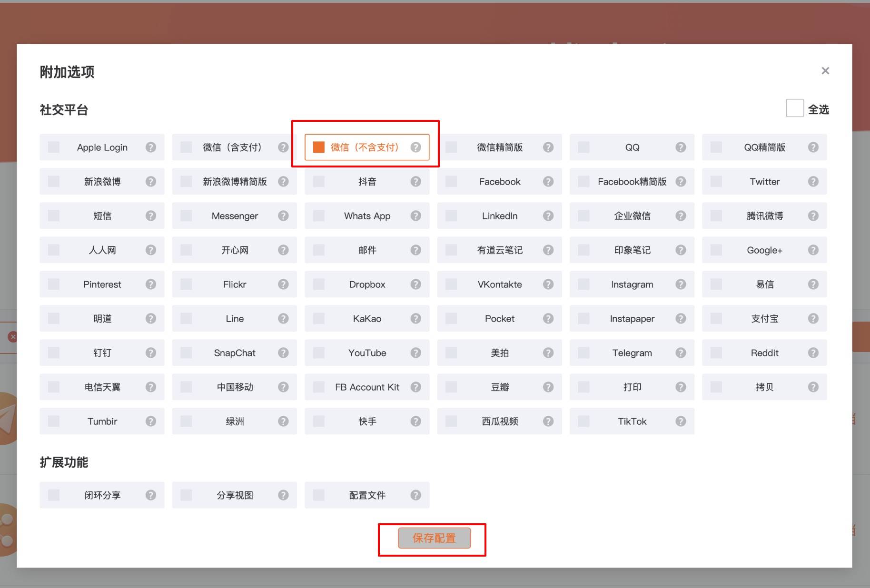The image size is (870, 588).
Task: Check the 抖音 platform checkbox
Action: (317, 181)
